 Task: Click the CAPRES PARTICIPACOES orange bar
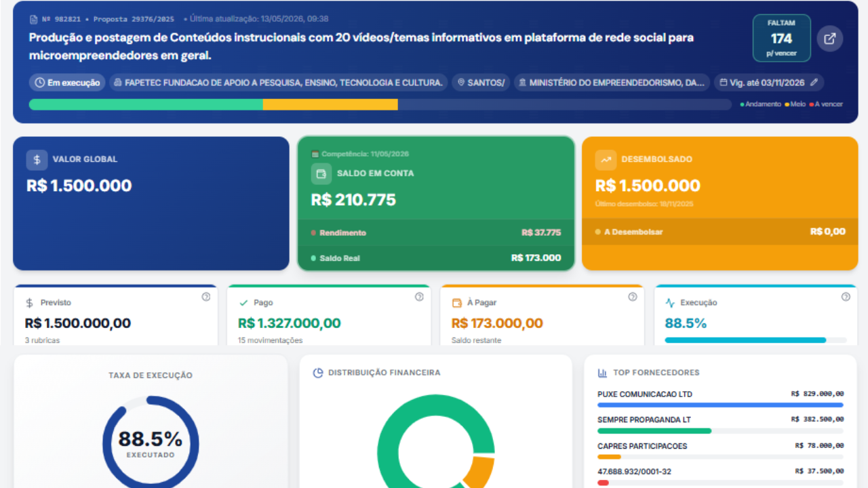point(609,457)
